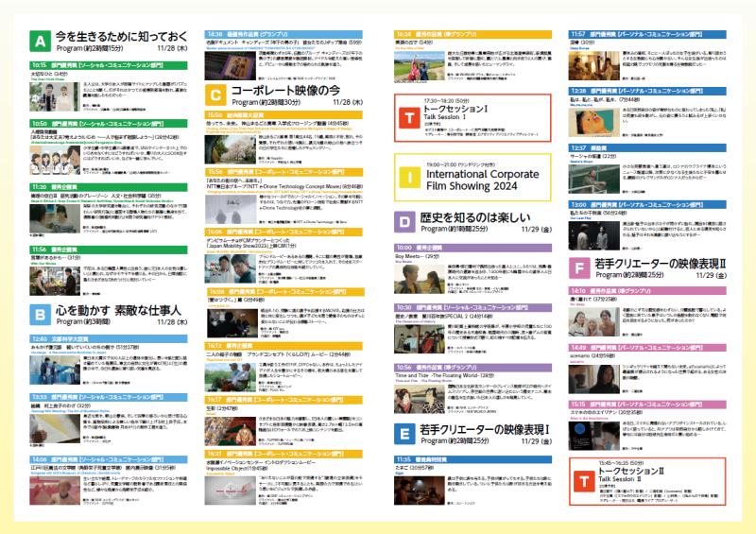Open the 12:28 yellow character illustration thumbnail
Image resolution: width=756 pixels, height=534 pixels.
pos(594,123)
